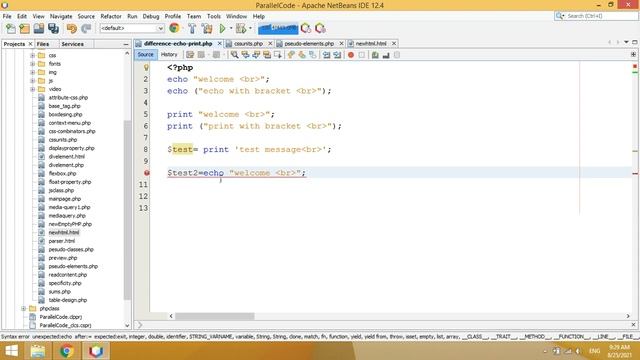Viewport: 640px width, 360px height.
Task: Click the Chrome browser icon in the toolbar
Action: (x=174, y=28)
